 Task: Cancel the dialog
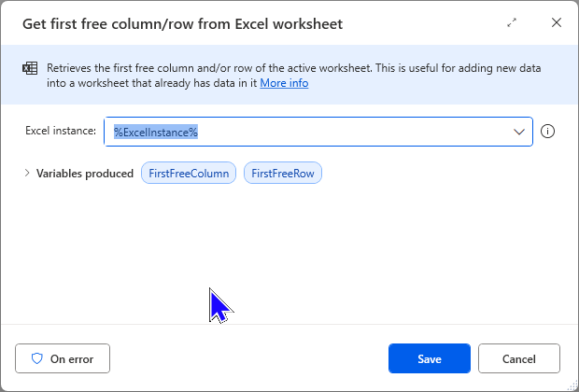[519, 358]
